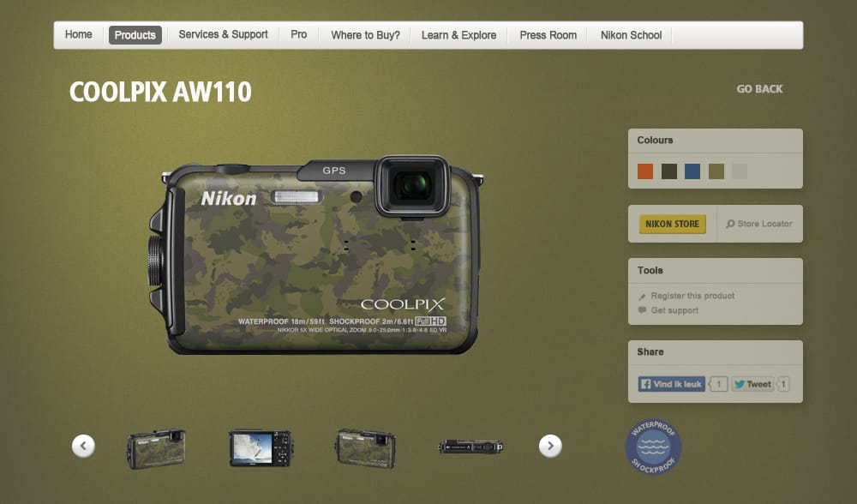This screenshot has width=857, height=504.
Task: View the camera back screen thumbnail
Action: pos(261,447)
